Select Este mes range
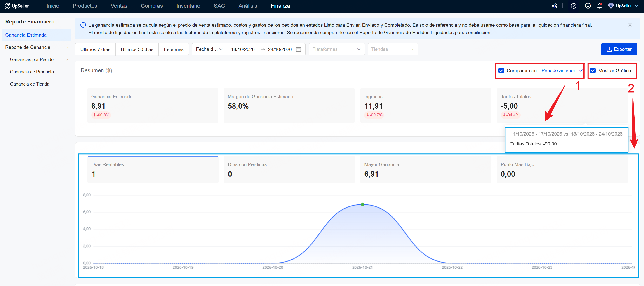644x286 pixels. pos(174,49)
